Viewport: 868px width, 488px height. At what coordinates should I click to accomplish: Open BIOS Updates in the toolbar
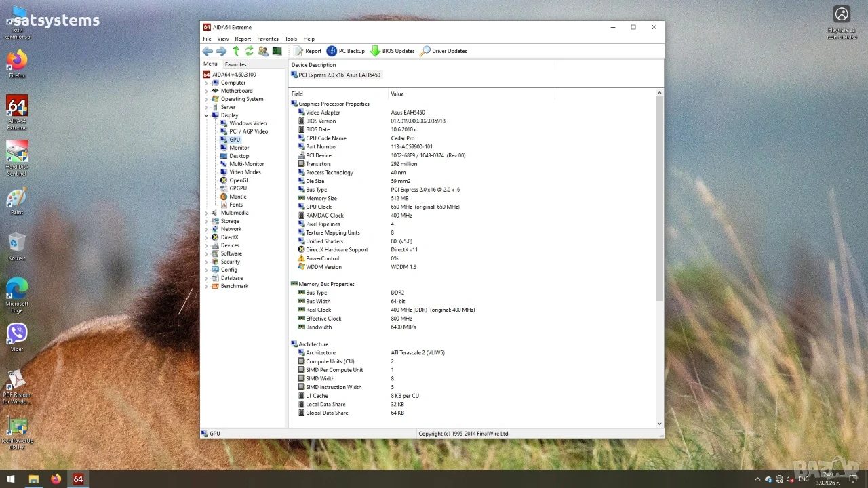tap(392, 51)
